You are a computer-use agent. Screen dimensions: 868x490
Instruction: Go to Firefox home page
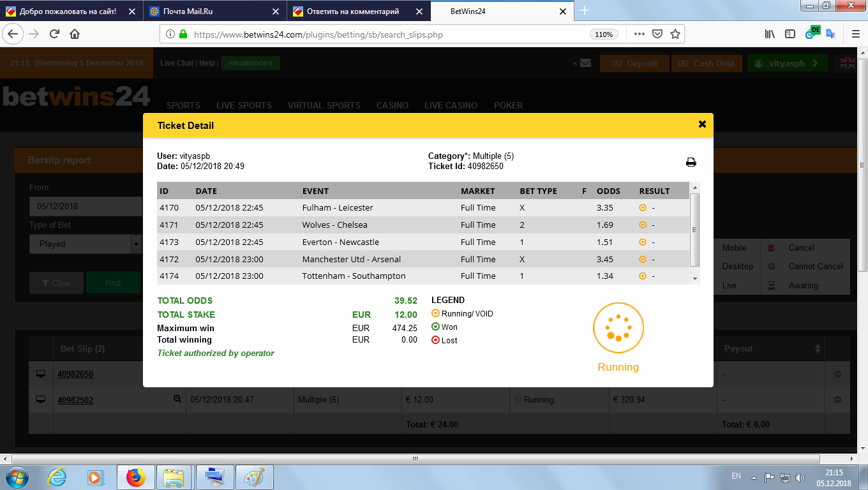coord(75,34)
